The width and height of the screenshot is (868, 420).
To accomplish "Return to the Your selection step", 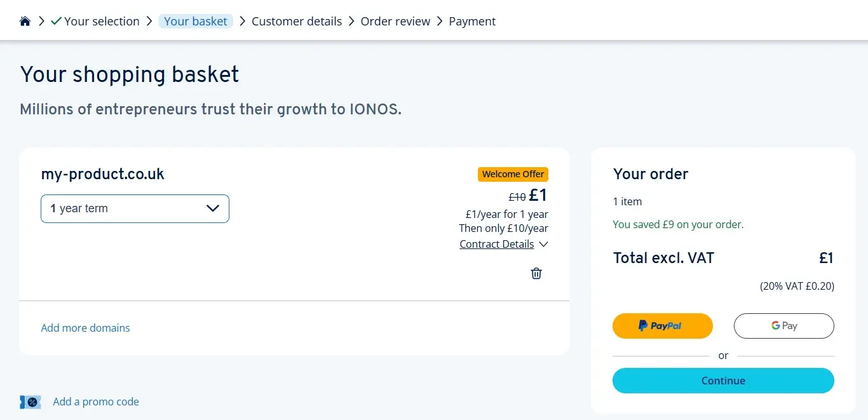I will pyautogui.click(x=103, y=21).
